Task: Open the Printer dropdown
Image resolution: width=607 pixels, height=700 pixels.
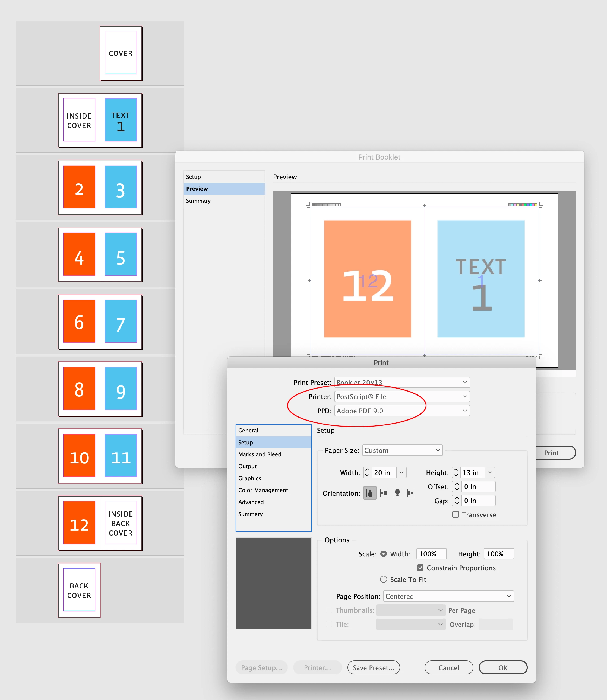Action: pyautogui.click(x=402, y=396)
